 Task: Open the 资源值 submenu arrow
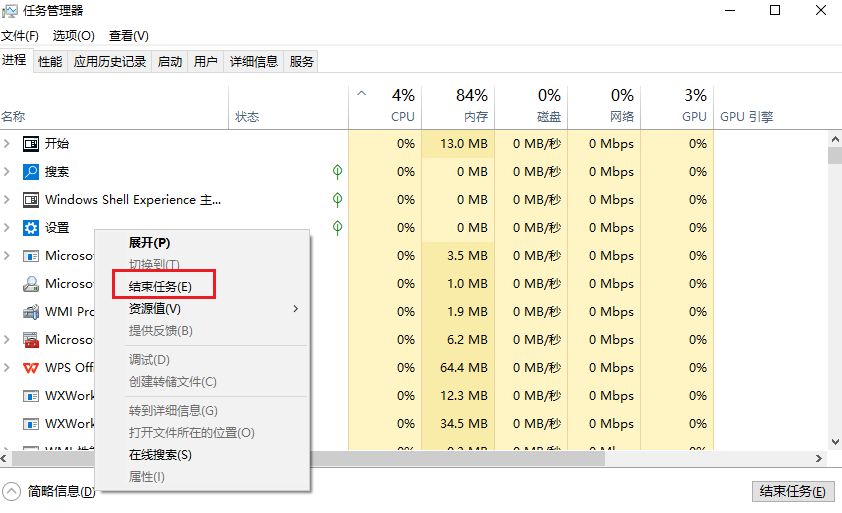pos(295,308)
